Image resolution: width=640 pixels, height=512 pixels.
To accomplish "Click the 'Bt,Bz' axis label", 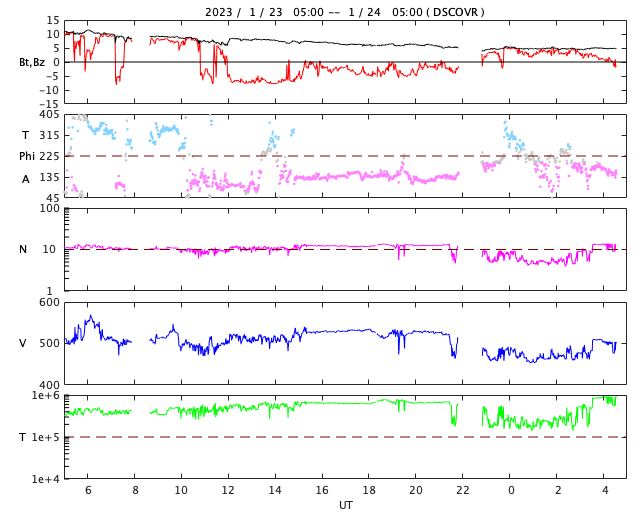I will [32, 62].
